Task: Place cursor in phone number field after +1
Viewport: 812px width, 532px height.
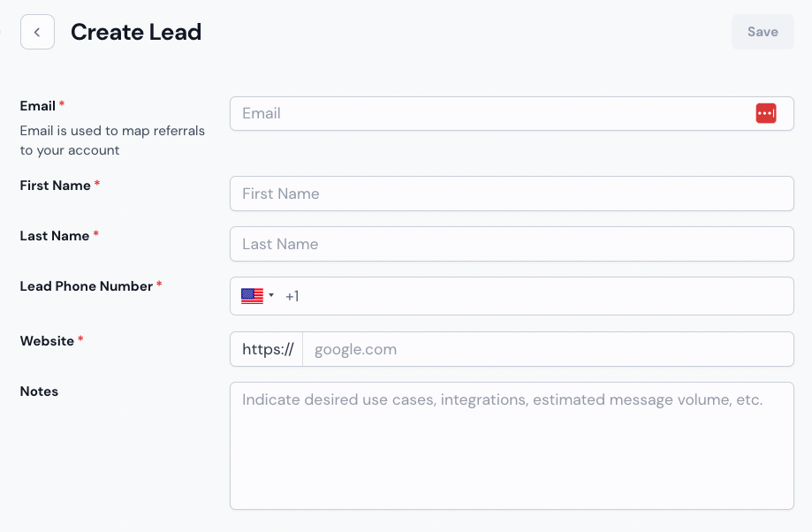Action: 543,296
